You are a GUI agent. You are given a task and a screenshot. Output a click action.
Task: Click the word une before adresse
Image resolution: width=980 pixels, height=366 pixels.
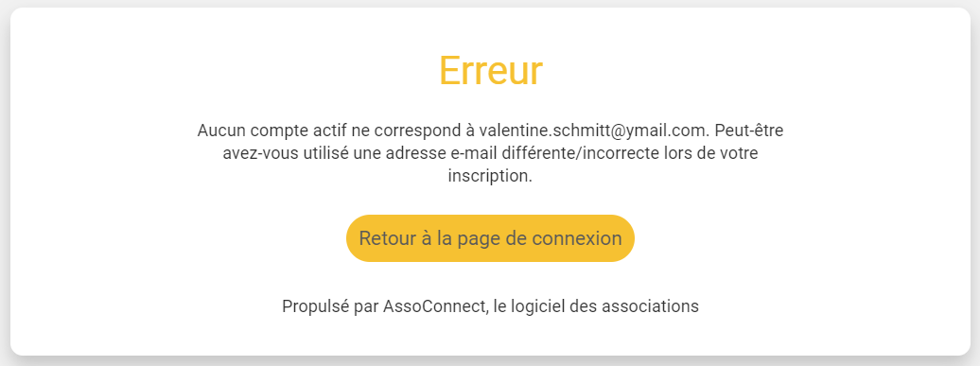(367, 153)
